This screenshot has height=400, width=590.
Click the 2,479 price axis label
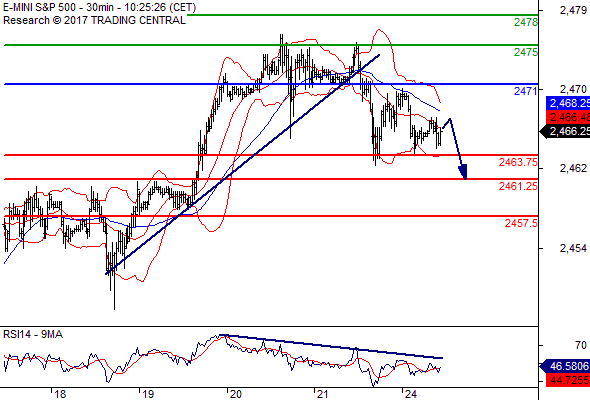pos(573,10)
